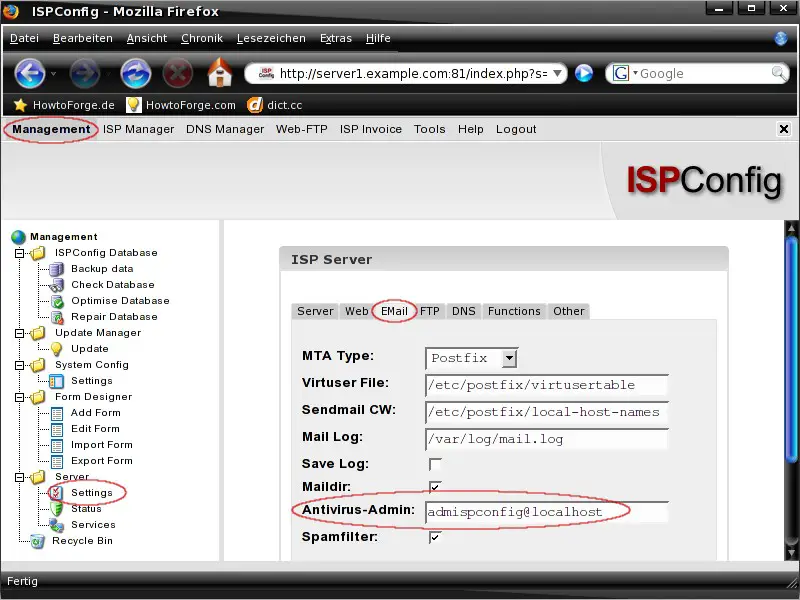The width and height of the screenshot is (800, 600).
Task: Collapse the ISPConfig Database tree node
Action: pyautogui.click(x=19, y=253)
